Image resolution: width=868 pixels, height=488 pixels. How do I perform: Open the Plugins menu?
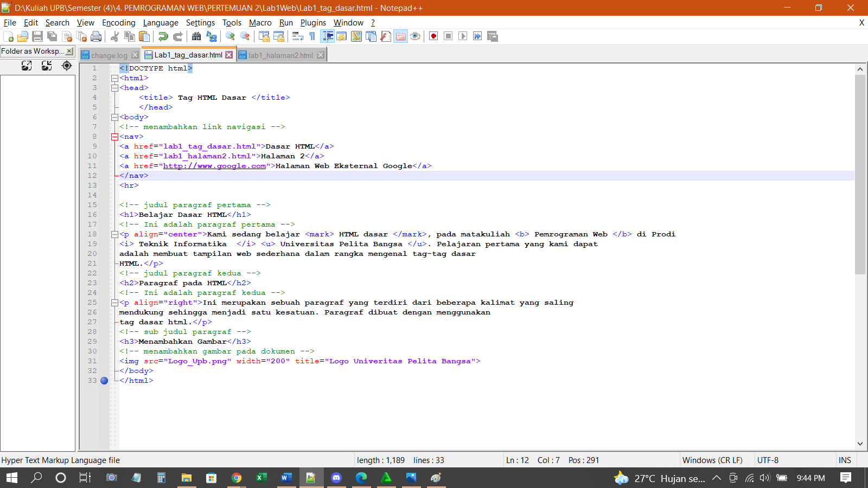pyautogui.click(x=313, y=23)
